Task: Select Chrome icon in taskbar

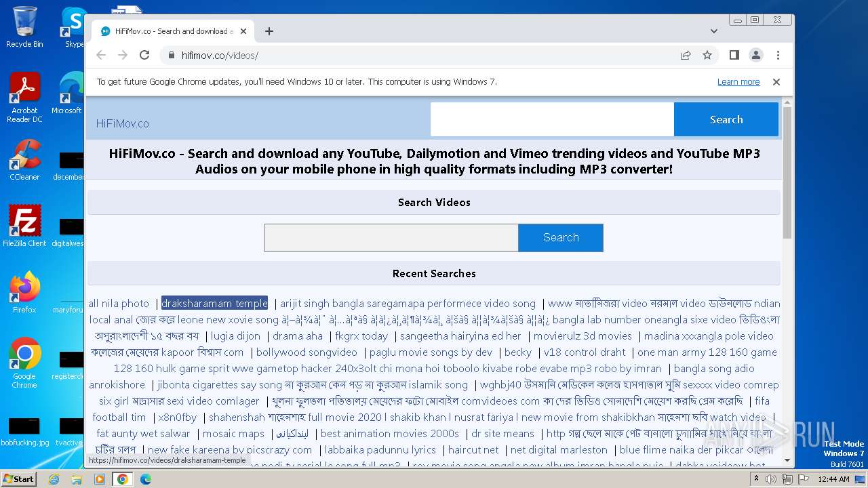Action: tap(123, 479)
